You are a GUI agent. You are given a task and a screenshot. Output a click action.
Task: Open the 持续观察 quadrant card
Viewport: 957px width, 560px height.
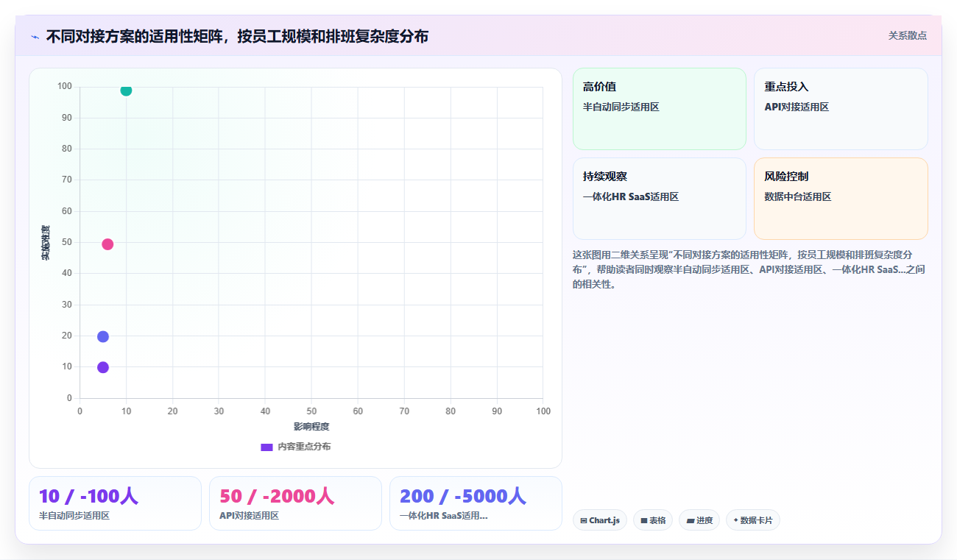click(660, 199)
